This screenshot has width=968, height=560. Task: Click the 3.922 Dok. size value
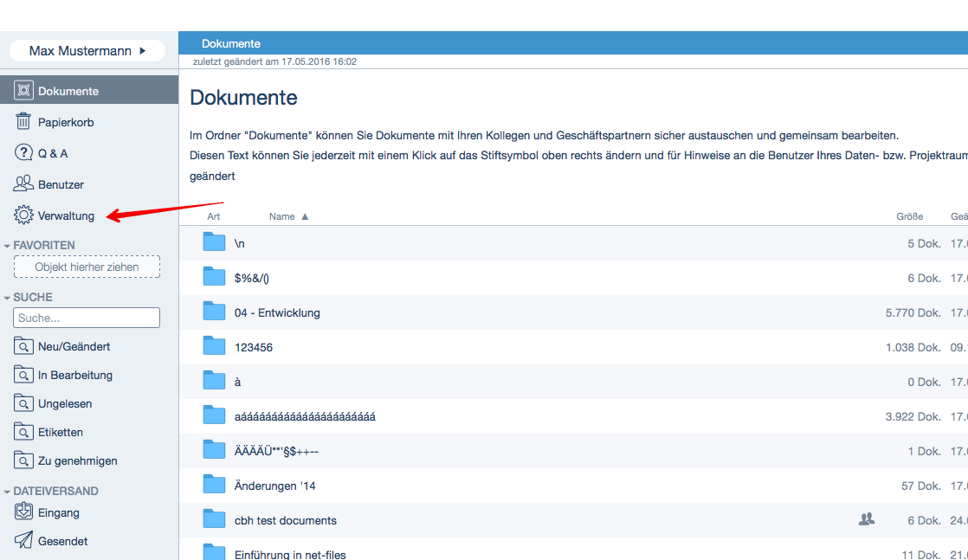point(913,417)
